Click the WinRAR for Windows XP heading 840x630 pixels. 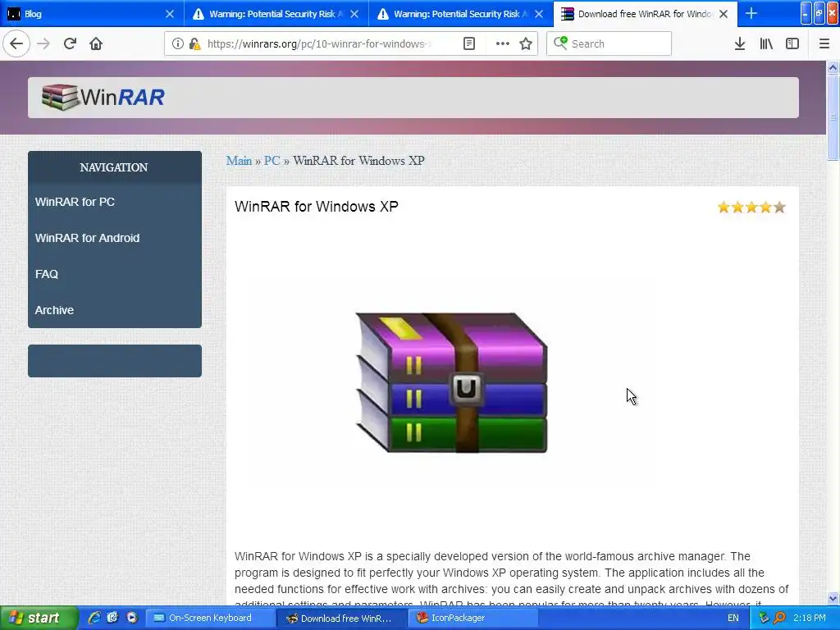pyautogui.click(x=316, y=207)
